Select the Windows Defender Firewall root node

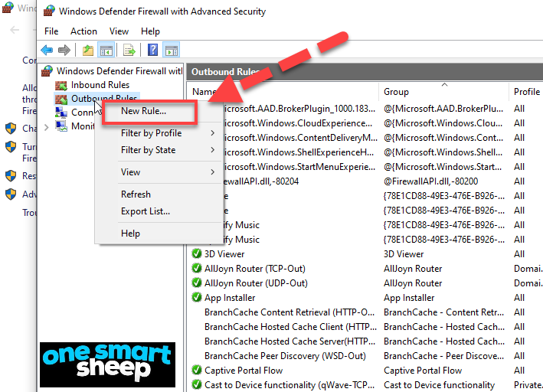click(x=119, y=71)
